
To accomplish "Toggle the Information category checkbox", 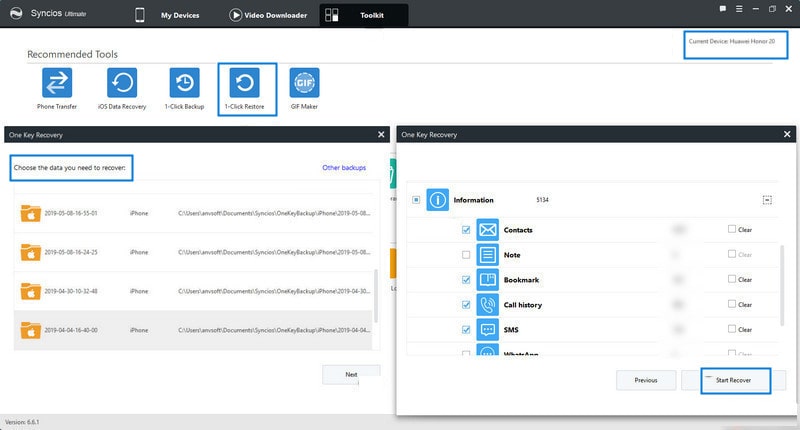I will coord(416,200).
